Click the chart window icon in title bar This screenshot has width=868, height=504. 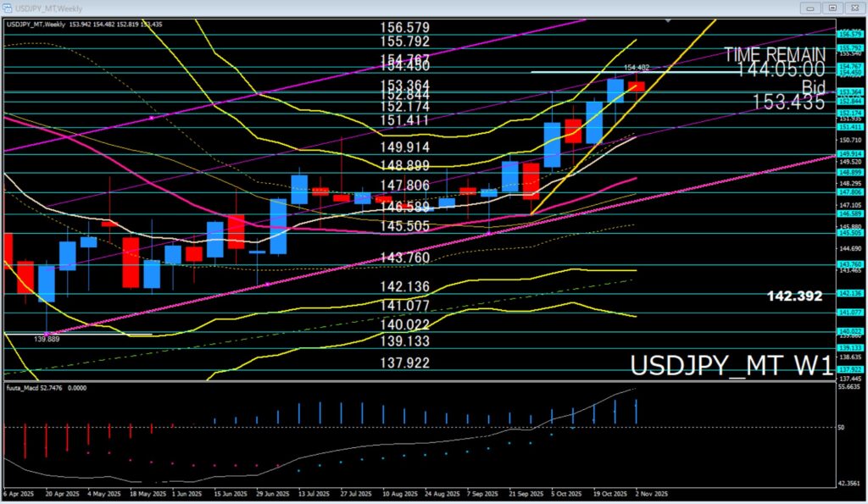(8, 8)
